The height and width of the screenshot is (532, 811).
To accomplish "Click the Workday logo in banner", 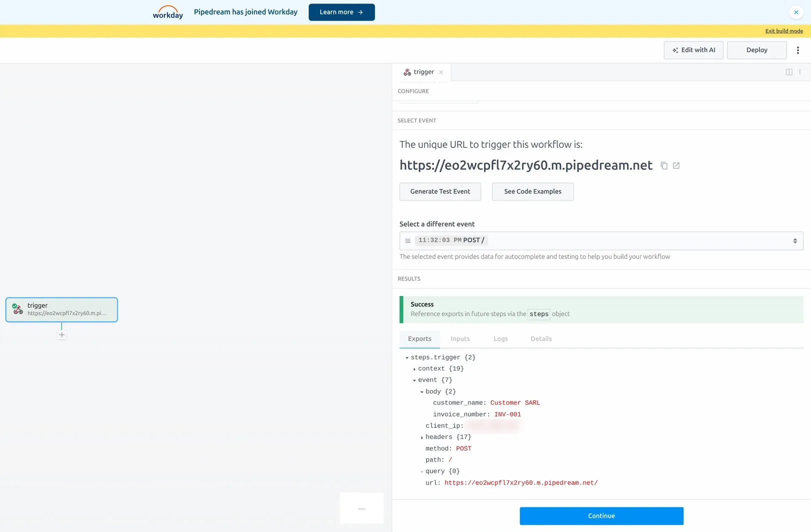I will pyautogui.click(x=168, y=12).
